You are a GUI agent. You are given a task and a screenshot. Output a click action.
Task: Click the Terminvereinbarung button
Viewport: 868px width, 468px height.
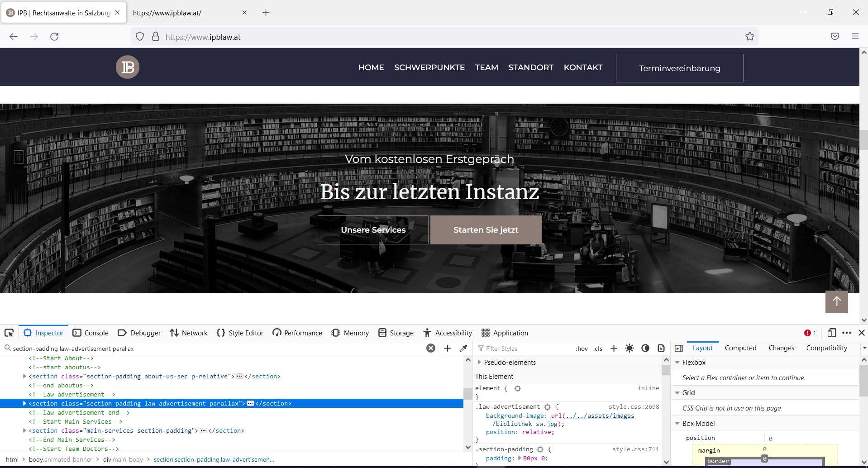point(679,68)
